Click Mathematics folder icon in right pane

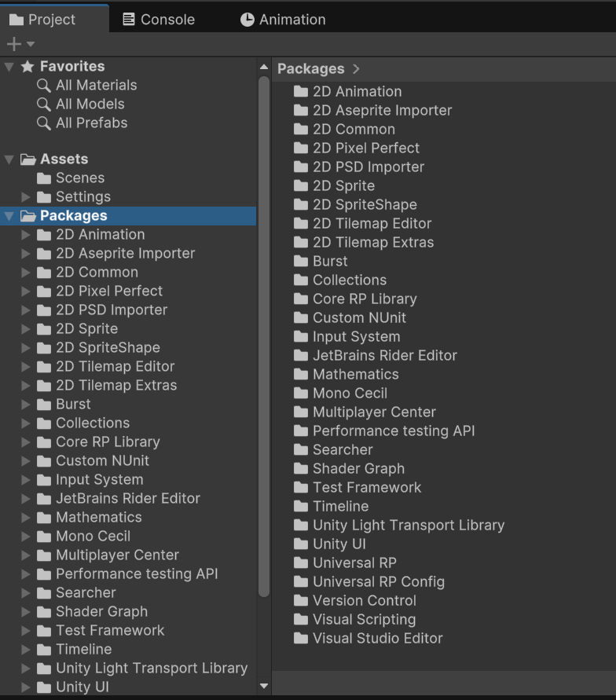tap(301, 375)
